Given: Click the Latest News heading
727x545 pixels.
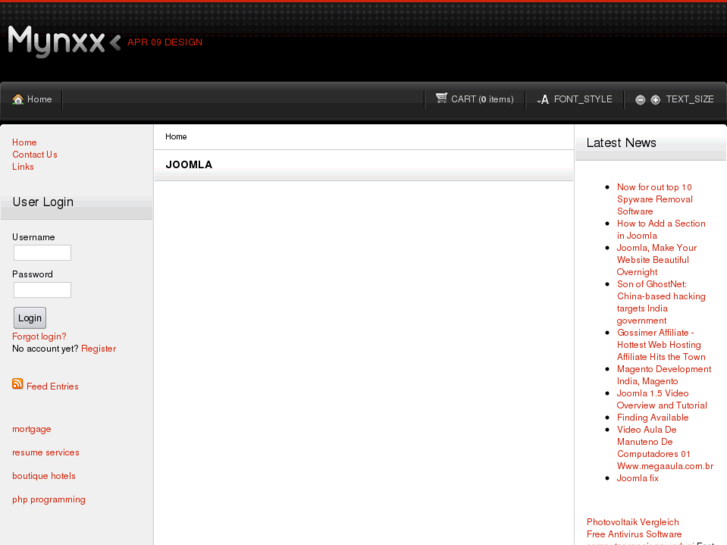Looking at the screenshot, I should (x=621, y=143).
